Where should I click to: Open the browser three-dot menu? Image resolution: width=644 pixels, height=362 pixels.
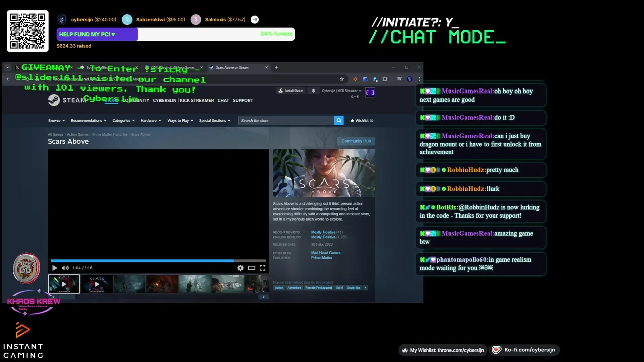tap(419, 79)
